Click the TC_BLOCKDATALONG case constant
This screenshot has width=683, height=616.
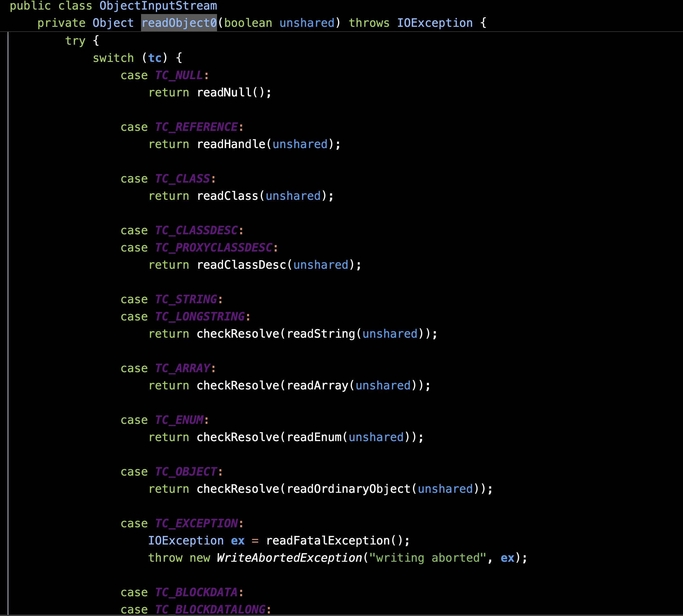tap(210, 610)
